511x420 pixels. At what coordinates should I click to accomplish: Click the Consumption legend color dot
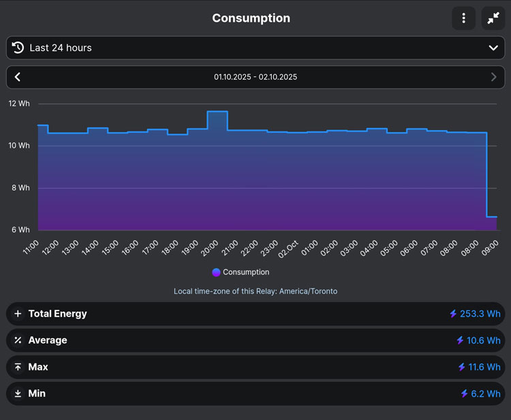216,272
